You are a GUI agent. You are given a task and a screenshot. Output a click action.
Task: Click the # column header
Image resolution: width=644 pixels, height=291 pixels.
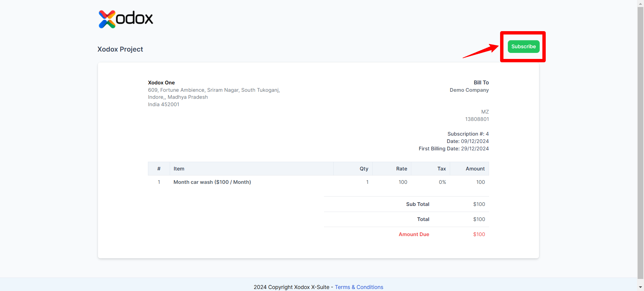click(159, 169)
